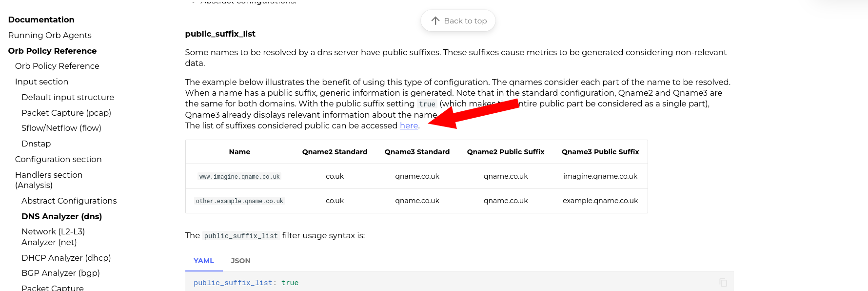The image size is (868, 291).
Task: Open Default input structure entry
Action: point(68,97)
